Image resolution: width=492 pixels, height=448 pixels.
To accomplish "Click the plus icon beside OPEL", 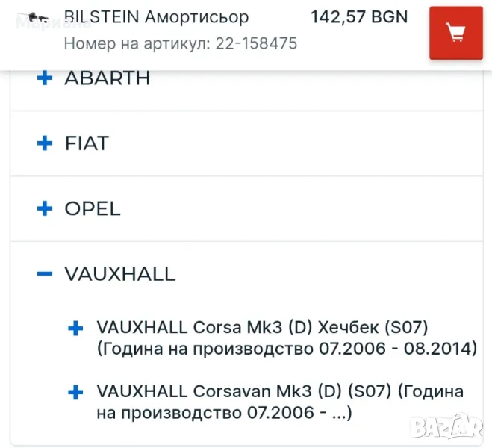I will coord(45,208).
